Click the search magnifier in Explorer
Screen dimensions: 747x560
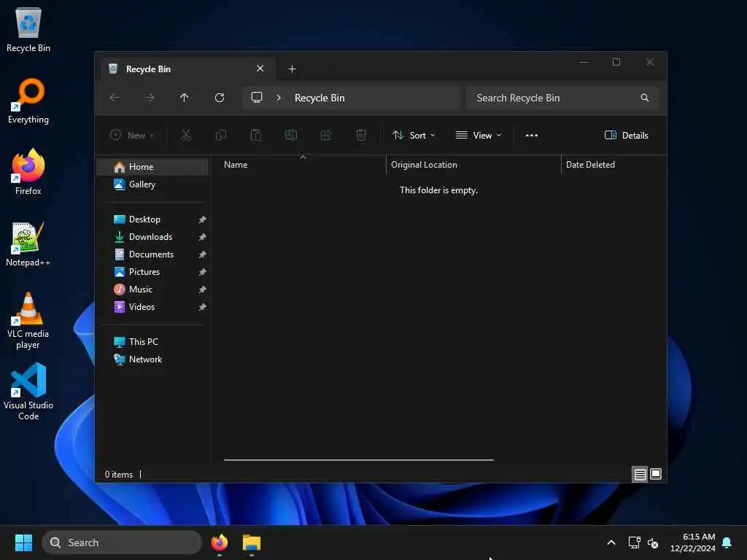[x=645, y=98]
